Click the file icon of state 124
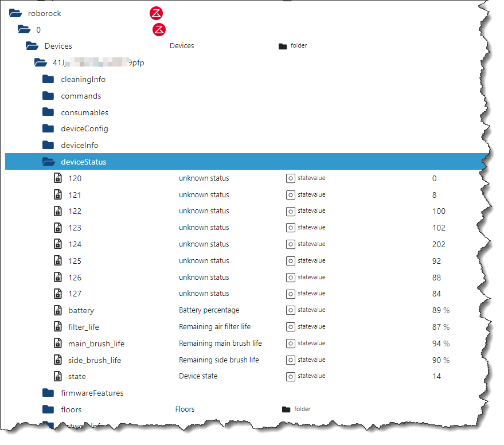The image size is (504, 445). [x=57, y=244]
